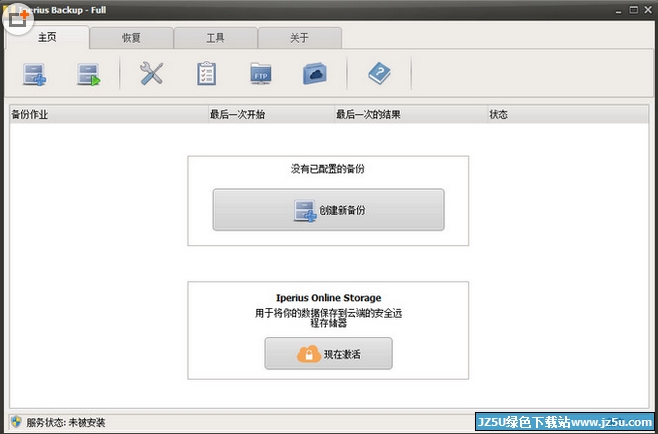This screenshot has height=434, width=658.
Task: Close the Iperius Backup window
Action: pyautogui.click(x=648, y=10)
